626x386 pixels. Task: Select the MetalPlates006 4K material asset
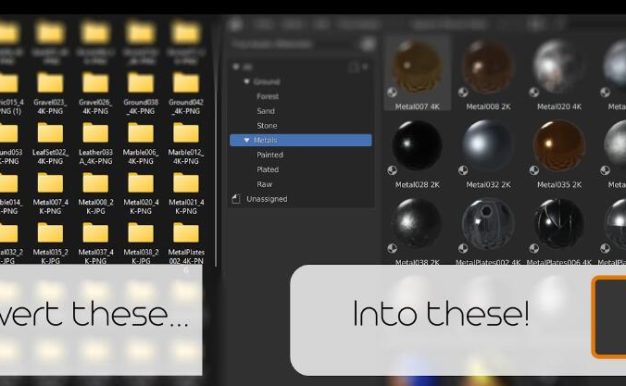[559, 231]
